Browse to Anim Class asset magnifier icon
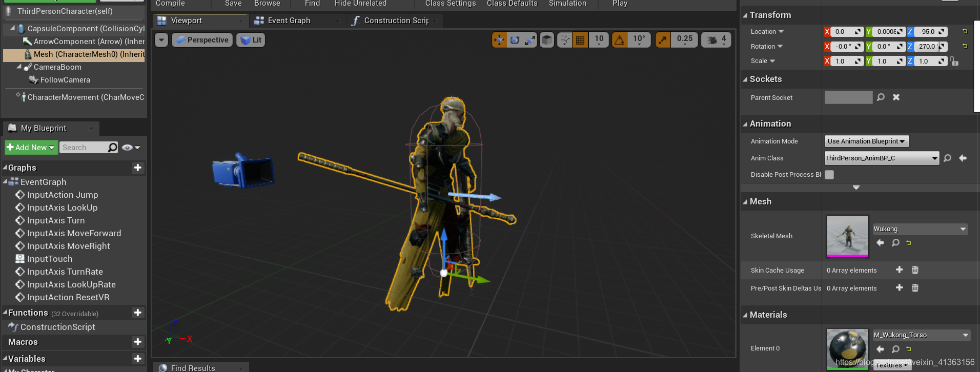Screen dimensions: 980x372 click(x=947, y=158)
